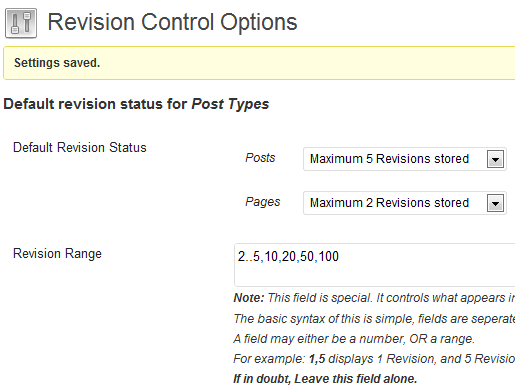Click the 'Posts' label

coord(260,158)
